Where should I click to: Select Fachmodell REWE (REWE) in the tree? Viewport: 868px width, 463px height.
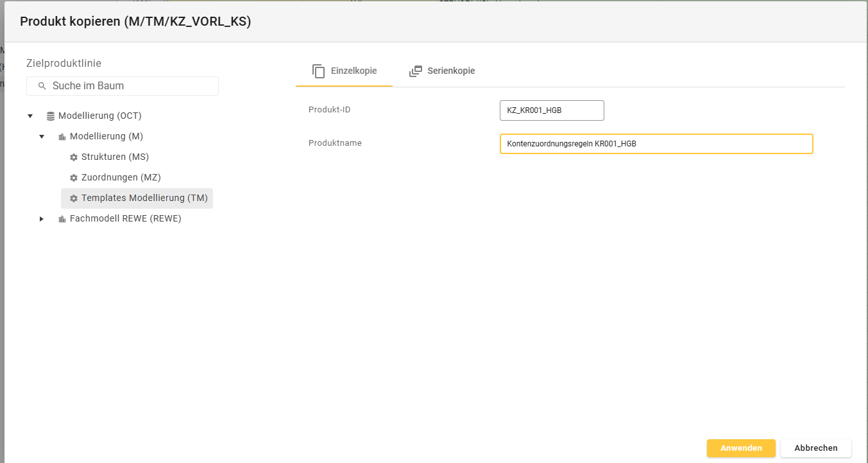click(x=126, y=219)
